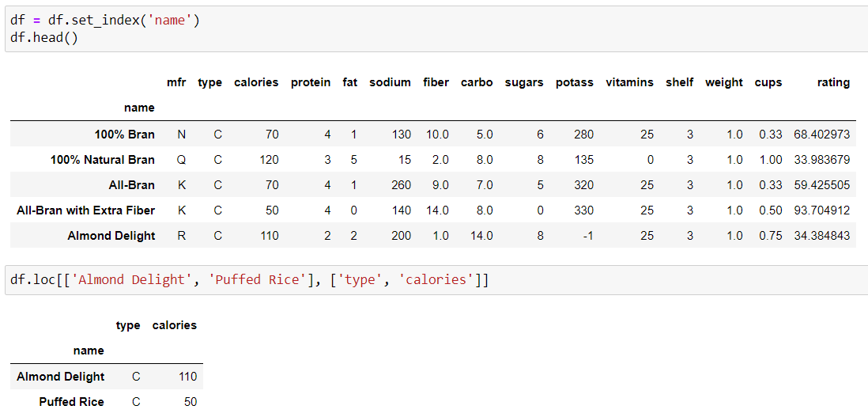Click sodium value 260
Screen dimensions: 868x417
pos(402,185)
